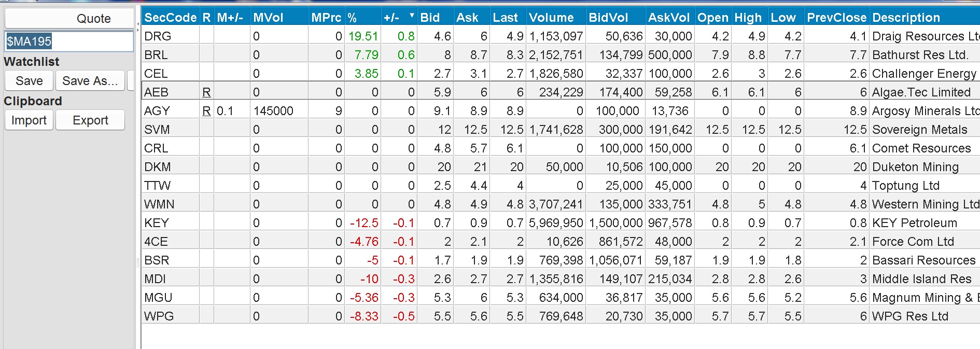Viewport: 980px width, 349px height.
Task: Select the CEL security code cell
Action: [170, 74]
